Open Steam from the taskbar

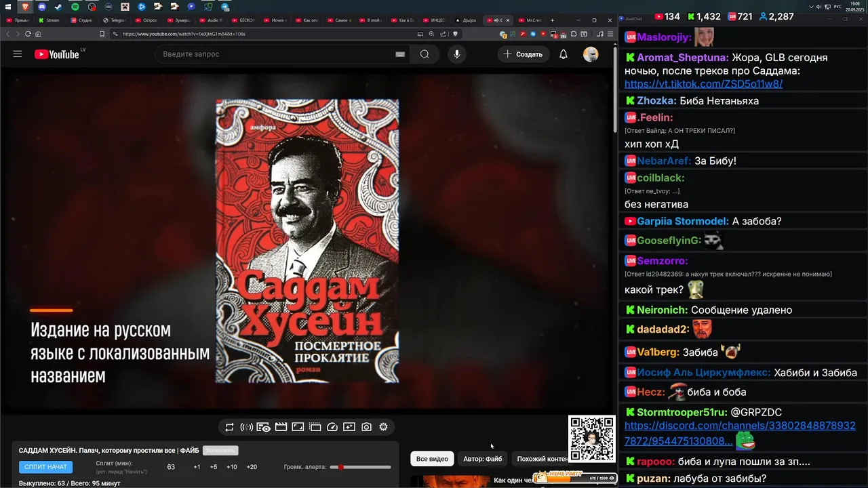click(x=58, y=7)
